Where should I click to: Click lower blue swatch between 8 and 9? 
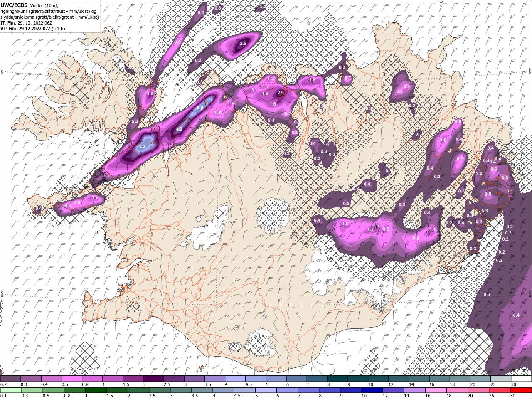330,390
